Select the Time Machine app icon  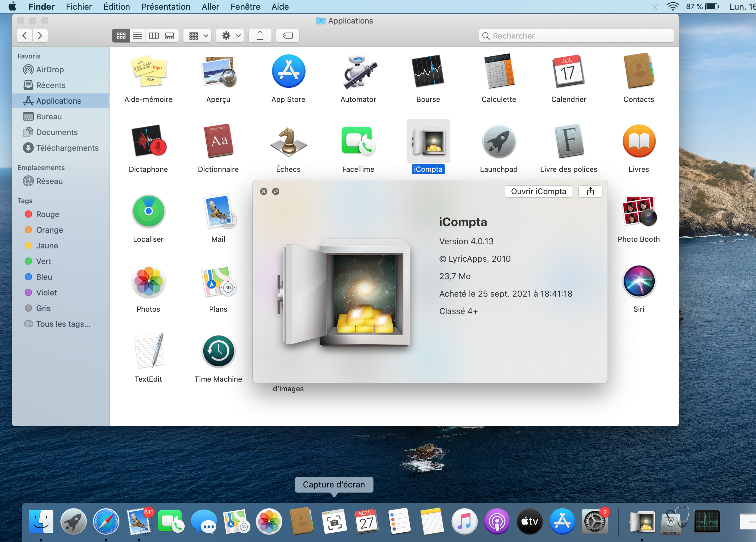[218, 351]
